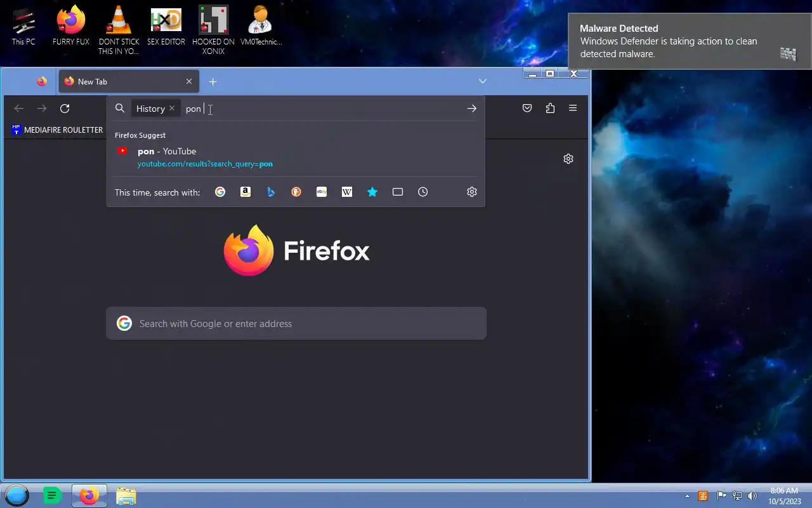The image size is (812, 508).
Task: Click the Go arrow in address bar
Action: pos(472,109)
